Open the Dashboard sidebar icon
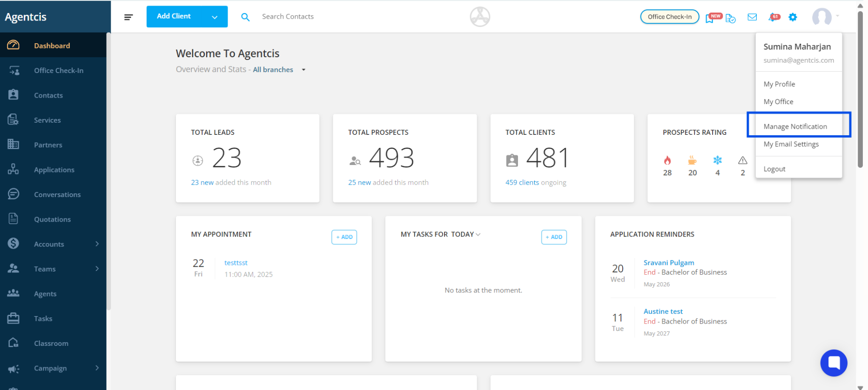Screen dimensions: 868x390 tap(13, 45)
